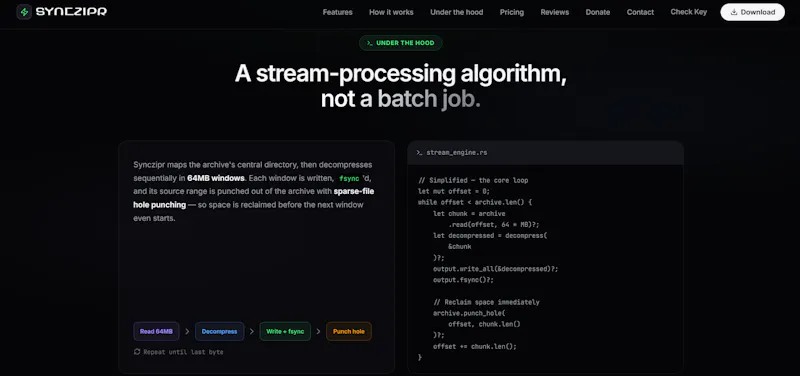The height and width of the screenshot is (376, 800).
Task: Navigate to Pricing
Action: [x=512, y=12]
